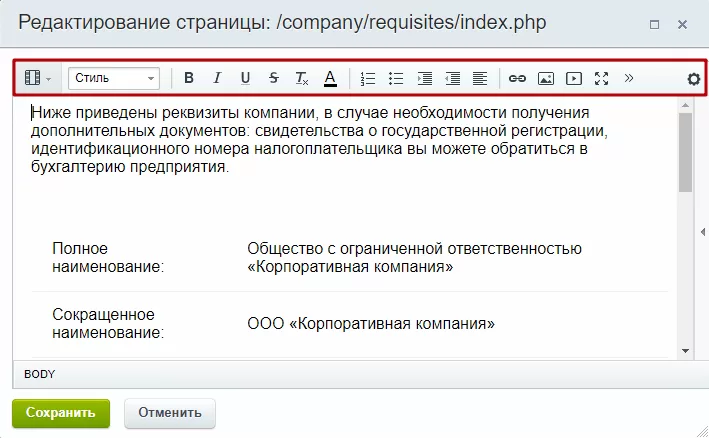Viewport: 709px width, 438px height.
Task: Click the Отменить button
Action: tap(170, 413)
